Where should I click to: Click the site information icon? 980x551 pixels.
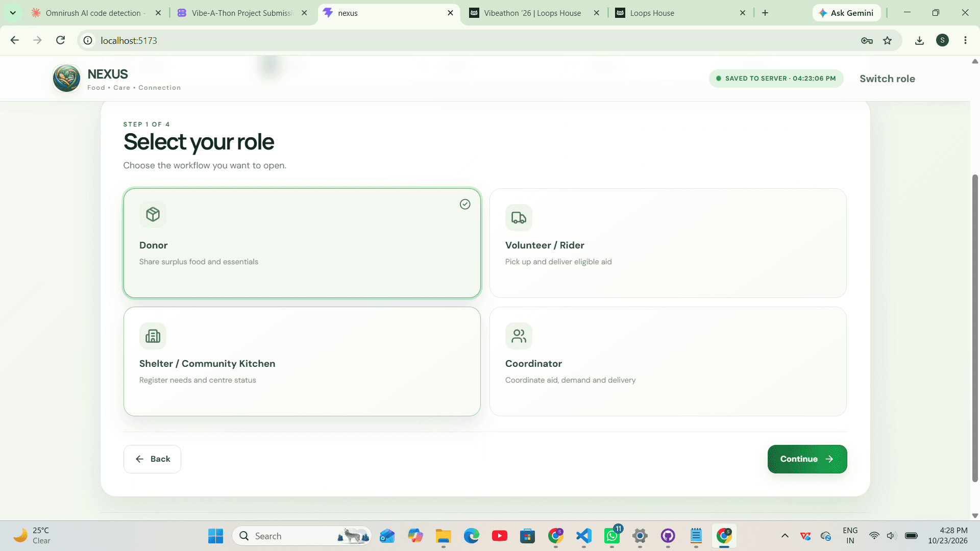pos(88,40)
